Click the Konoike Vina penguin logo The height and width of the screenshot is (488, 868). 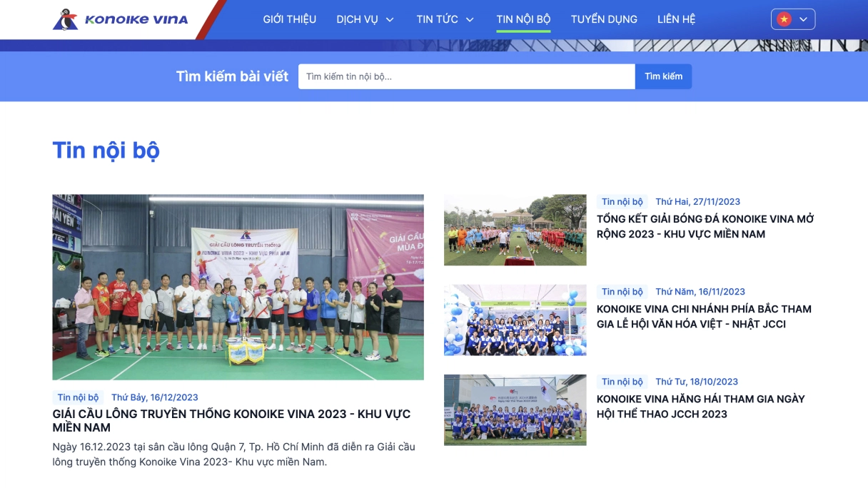pyautogui.click(x=121, y=19)
